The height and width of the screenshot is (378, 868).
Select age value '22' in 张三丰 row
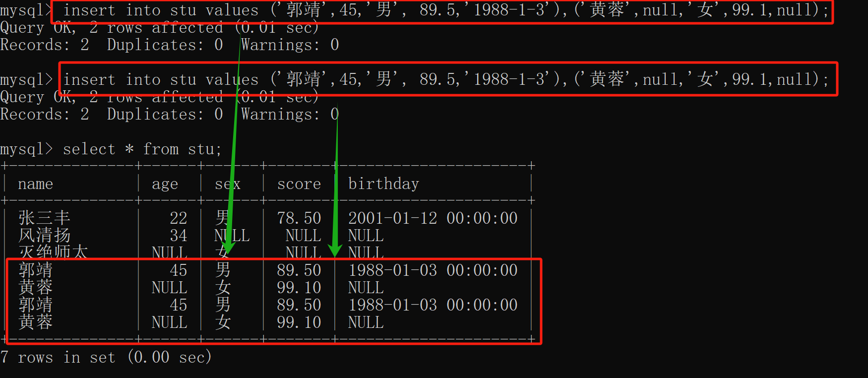tap(178, 218)
